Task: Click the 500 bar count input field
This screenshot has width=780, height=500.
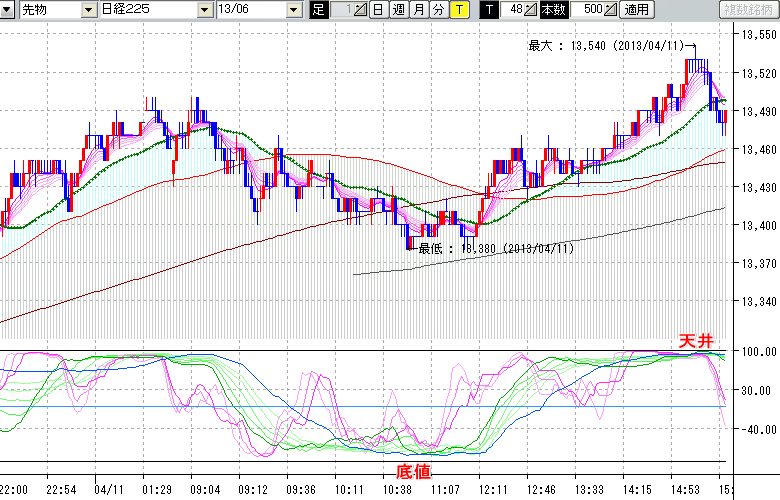Action: pos(588,10)
